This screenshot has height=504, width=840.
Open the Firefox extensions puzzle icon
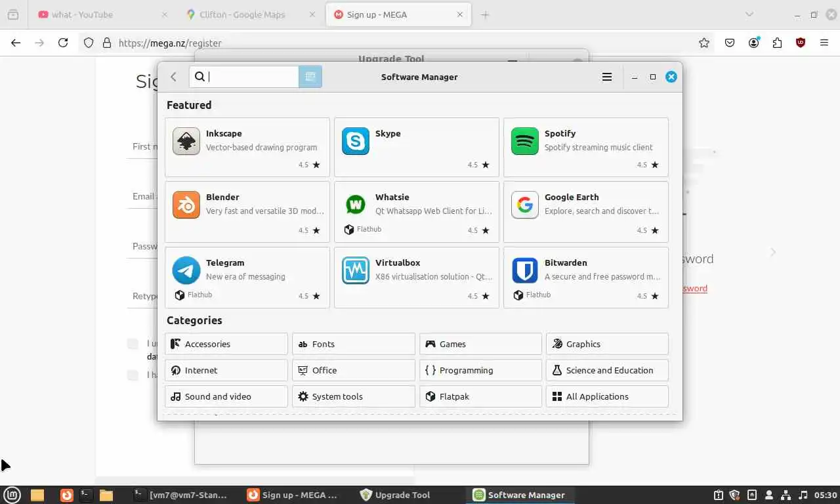point(777,43)
